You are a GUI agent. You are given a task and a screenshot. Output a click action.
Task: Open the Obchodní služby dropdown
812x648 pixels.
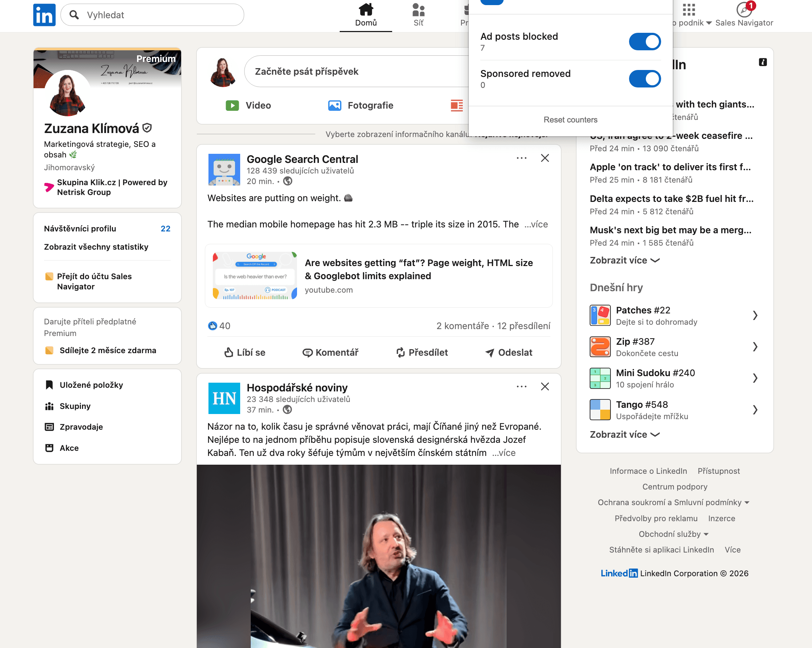click(x=674, y=534)
